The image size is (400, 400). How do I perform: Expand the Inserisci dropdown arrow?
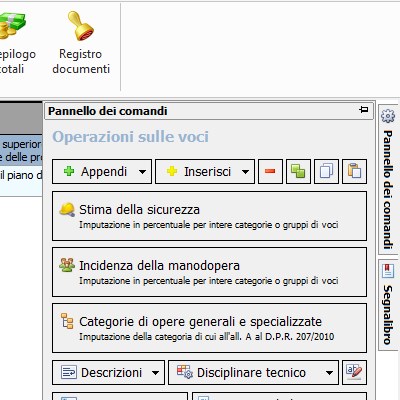(x=245, y=172)
